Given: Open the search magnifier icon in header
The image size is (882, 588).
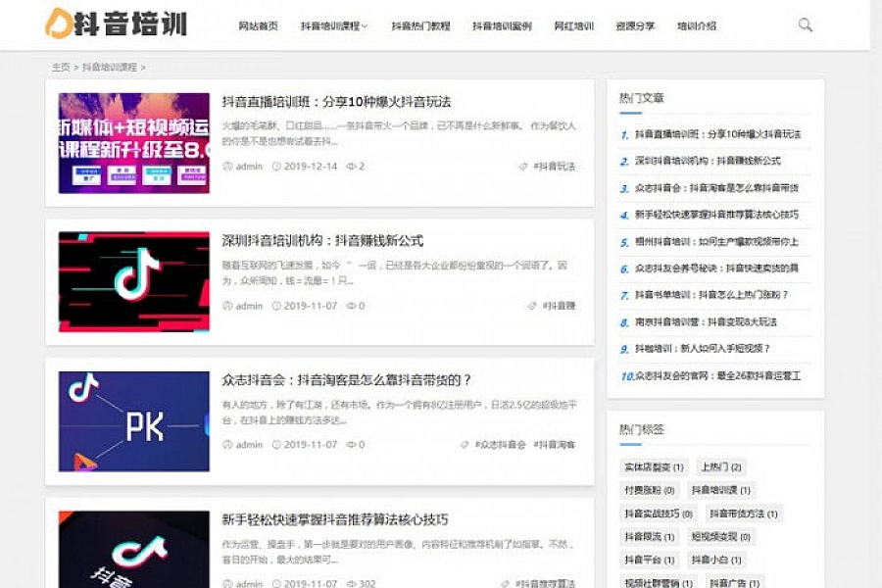Looking at the screenshot, I should 805,24.
